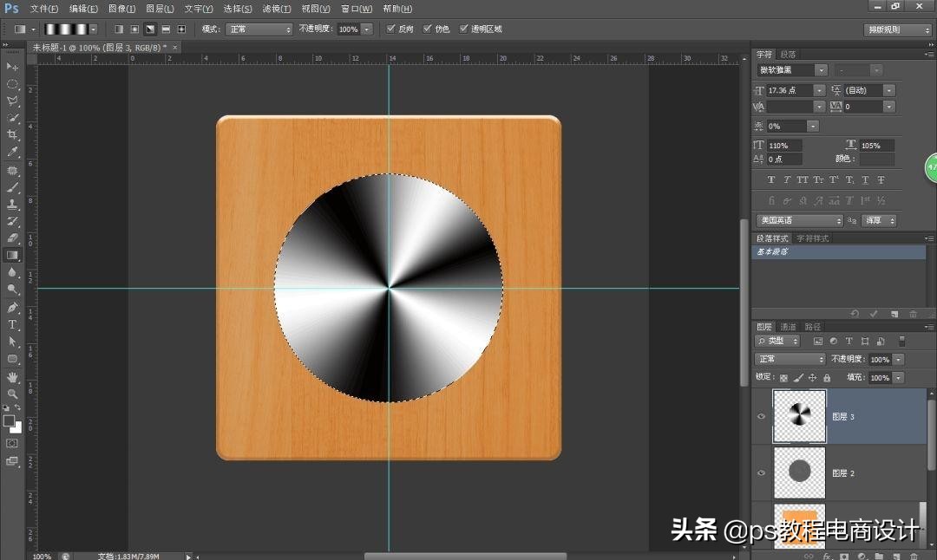Open the 美国英语 language dropdown

click(798, 219)
